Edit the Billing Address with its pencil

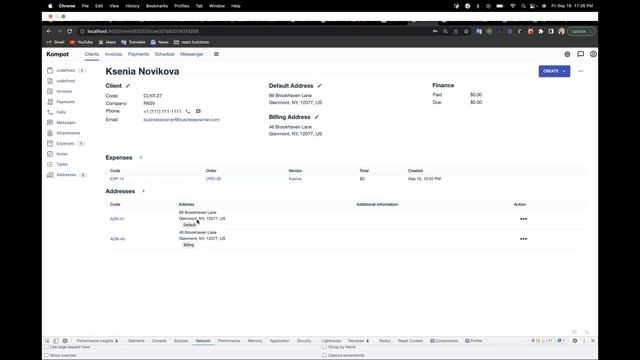pyautogui.click(x=317, y=117)
